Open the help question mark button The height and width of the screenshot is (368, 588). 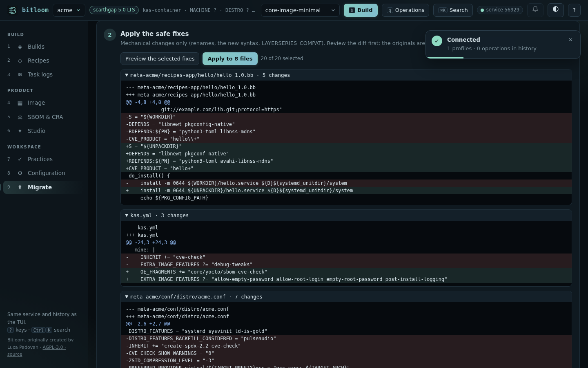pyautogui.click(x=574, y=10)
